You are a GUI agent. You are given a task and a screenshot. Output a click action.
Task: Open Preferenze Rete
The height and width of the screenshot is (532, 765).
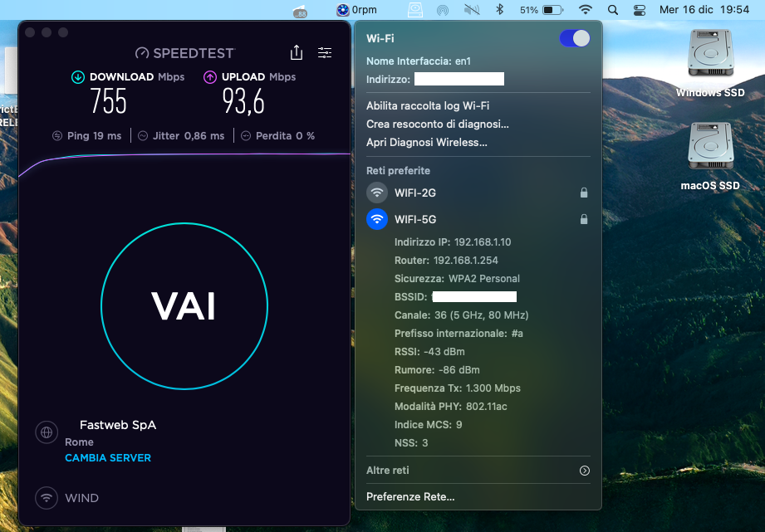[x=410, y=497]
